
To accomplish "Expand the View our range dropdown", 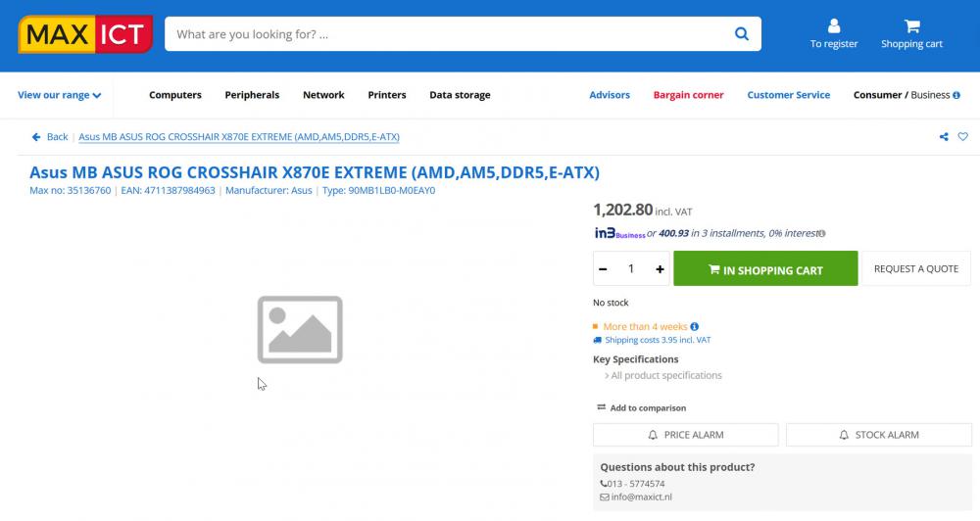I will [x=60, y=95].
